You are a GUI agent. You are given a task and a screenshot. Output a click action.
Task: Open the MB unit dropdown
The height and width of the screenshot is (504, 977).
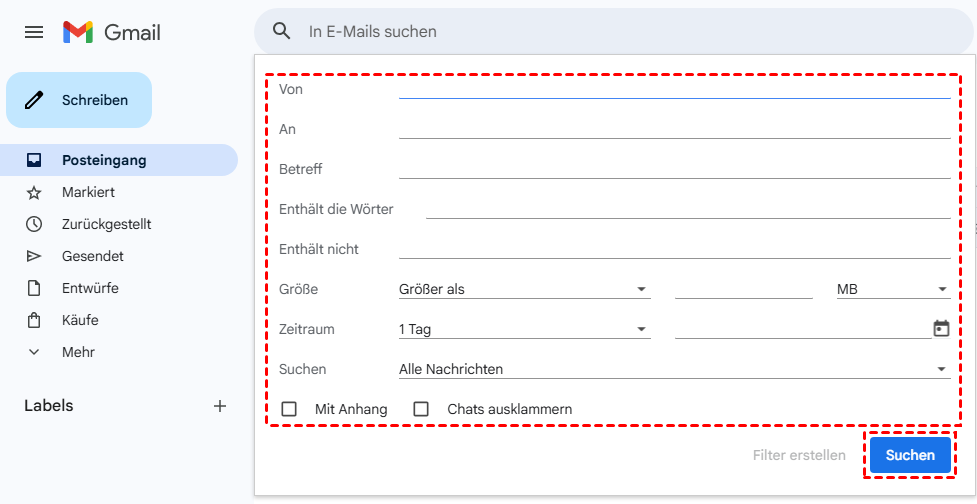[x=892, y=289]
